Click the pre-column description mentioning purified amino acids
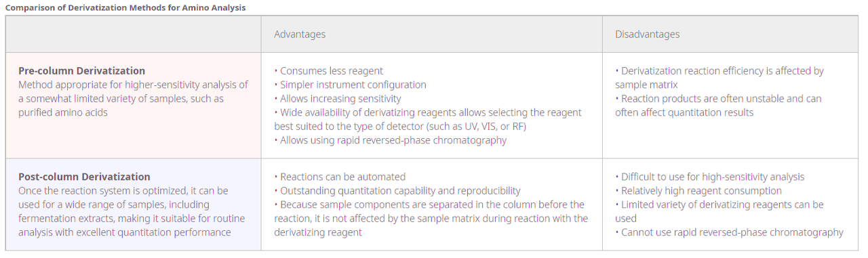The width and height of the screenshot is (868, 258). click(133, 98)
